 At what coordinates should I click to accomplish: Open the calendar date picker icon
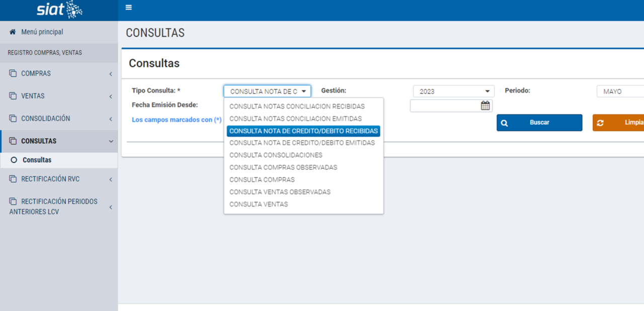tap(485, 106)
